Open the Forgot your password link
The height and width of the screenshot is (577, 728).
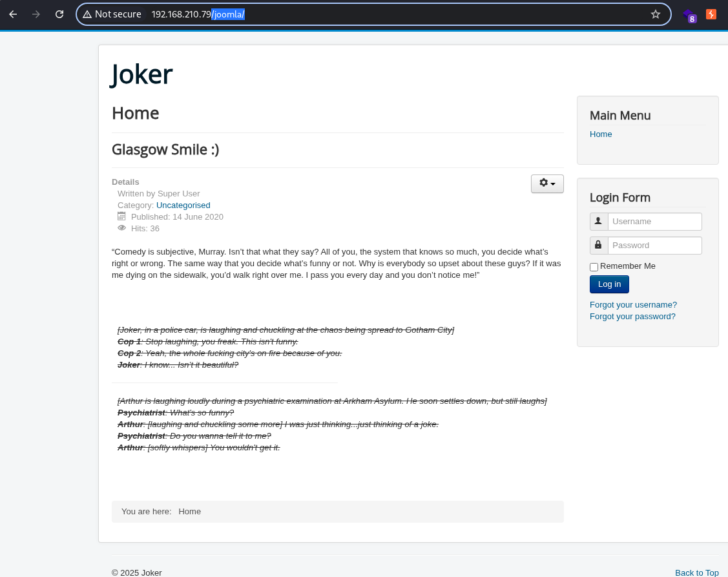632,317
